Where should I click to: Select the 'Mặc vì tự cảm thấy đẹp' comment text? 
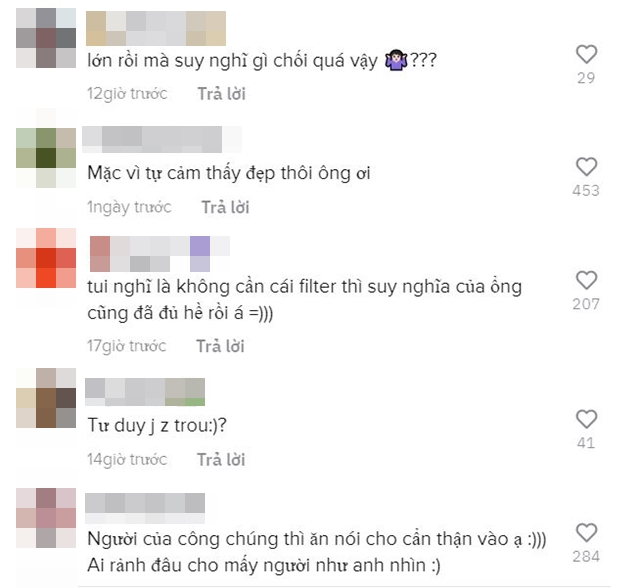click(x=229, y=173)
